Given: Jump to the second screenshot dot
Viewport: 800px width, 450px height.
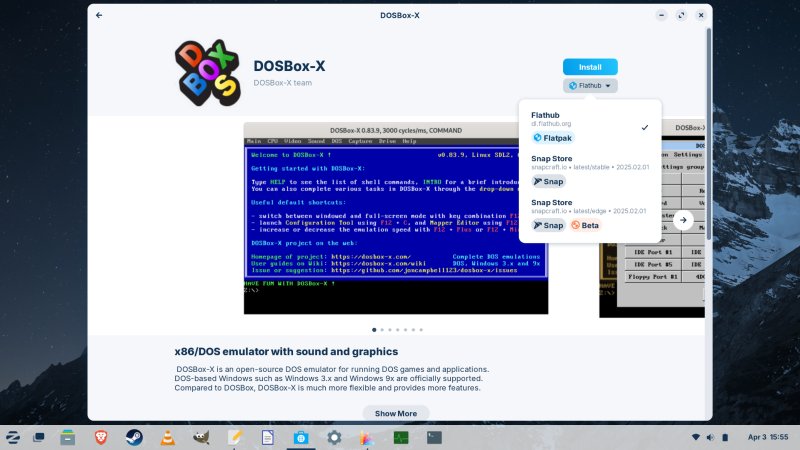Looking at the screenshot, I should [382, 330].
